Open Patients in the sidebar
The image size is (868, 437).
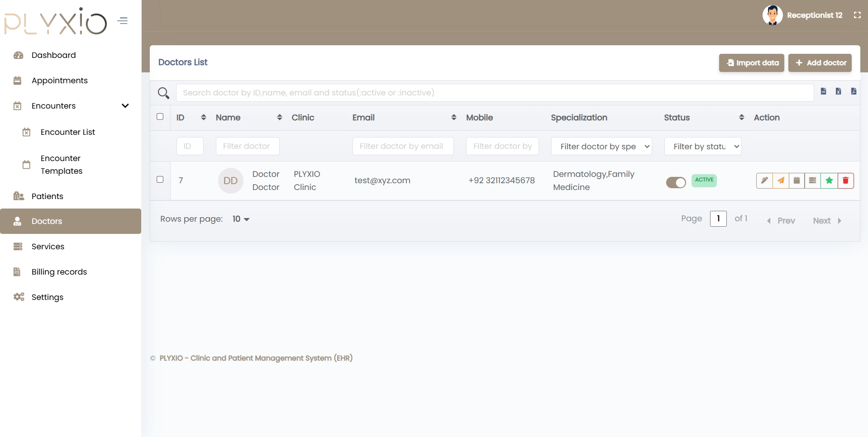pyautogui.click(x=47, y=196)
